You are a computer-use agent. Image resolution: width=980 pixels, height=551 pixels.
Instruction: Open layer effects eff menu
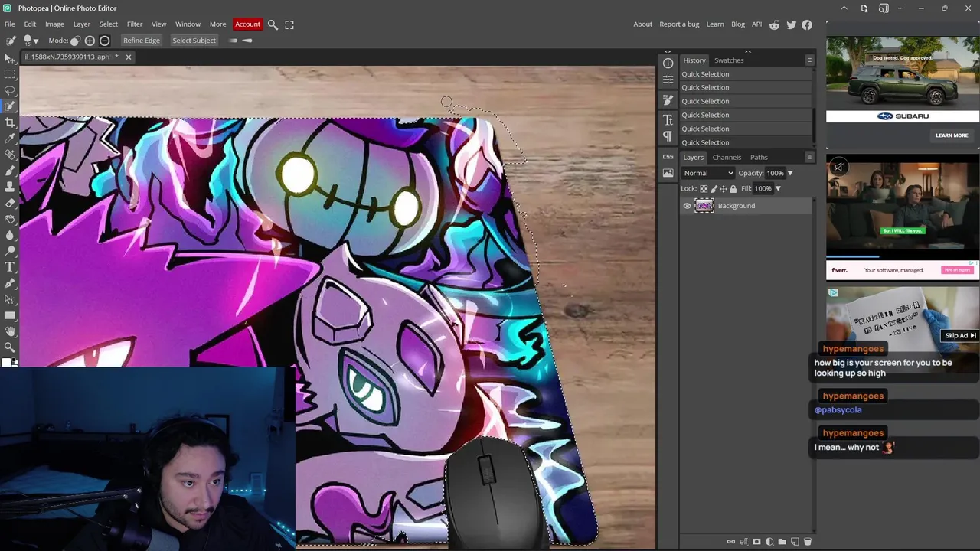pos(743,542)
